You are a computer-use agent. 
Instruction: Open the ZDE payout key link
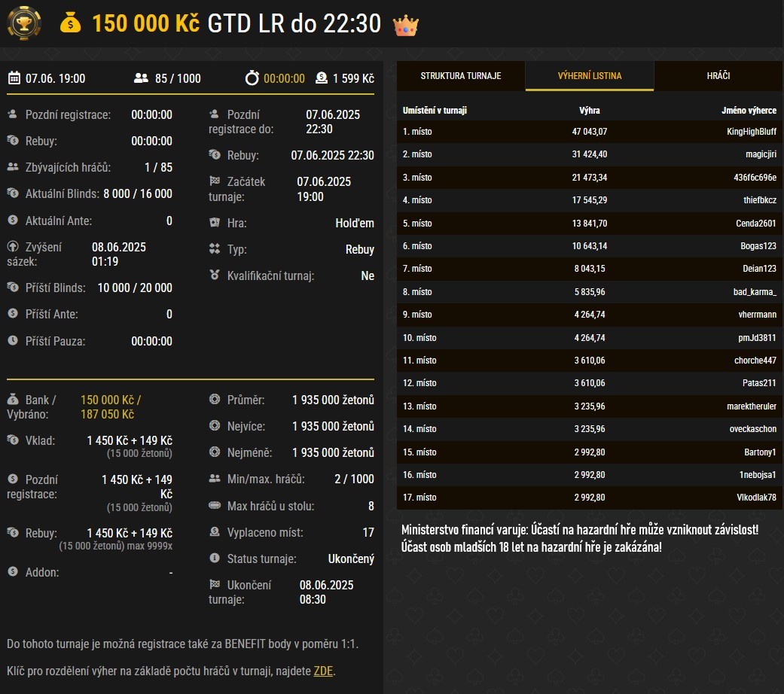[323, 671]
